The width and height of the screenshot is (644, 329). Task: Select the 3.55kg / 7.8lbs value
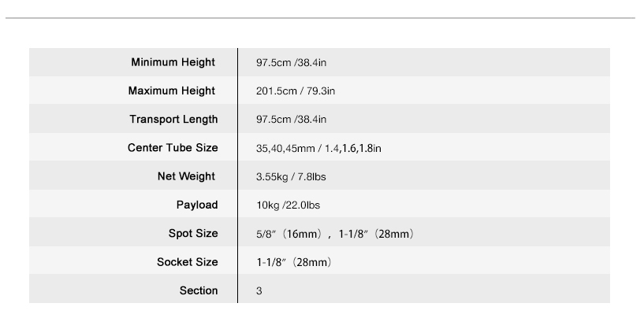tap(291, 177)
